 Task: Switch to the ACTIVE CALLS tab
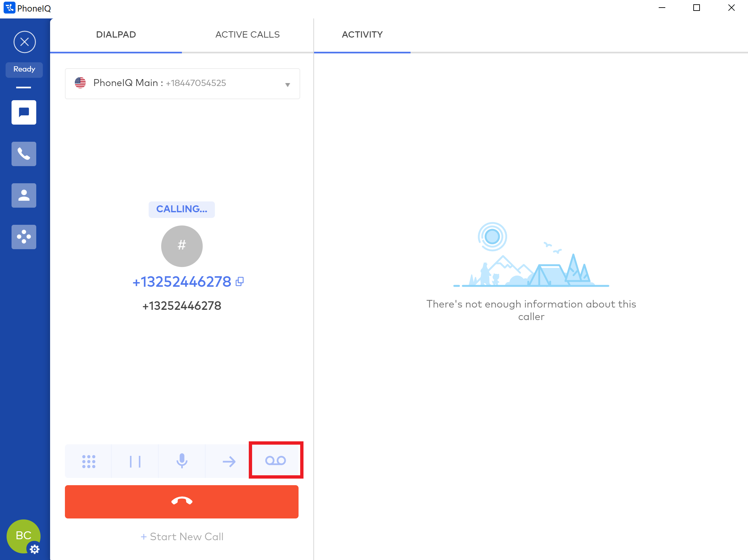(247, 35)
